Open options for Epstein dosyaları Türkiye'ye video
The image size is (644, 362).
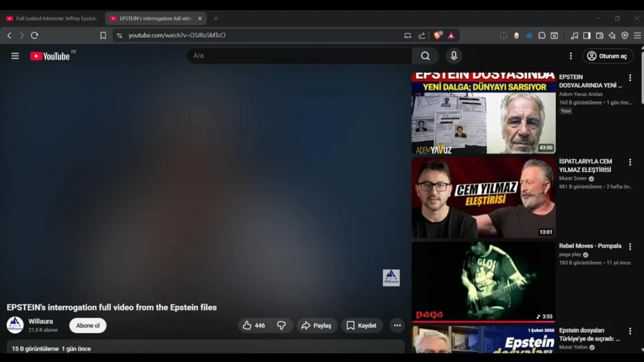click(x=630, y=331)
